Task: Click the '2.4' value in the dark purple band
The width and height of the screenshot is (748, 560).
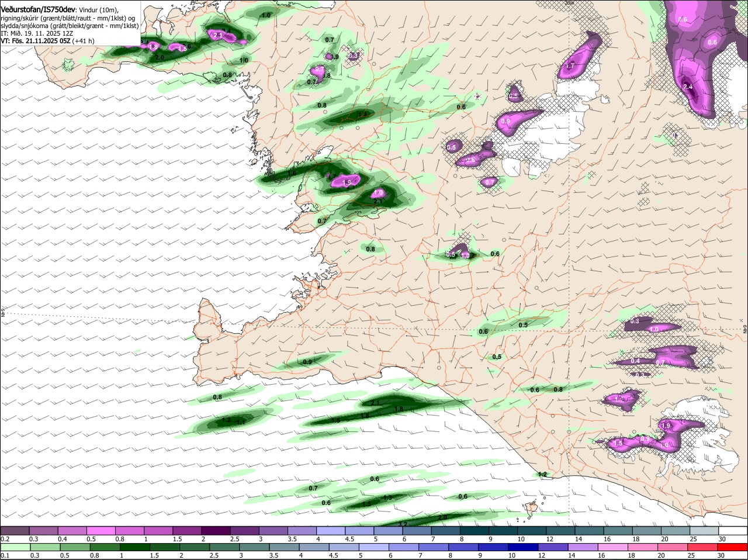Action: [x=688, y=87]
